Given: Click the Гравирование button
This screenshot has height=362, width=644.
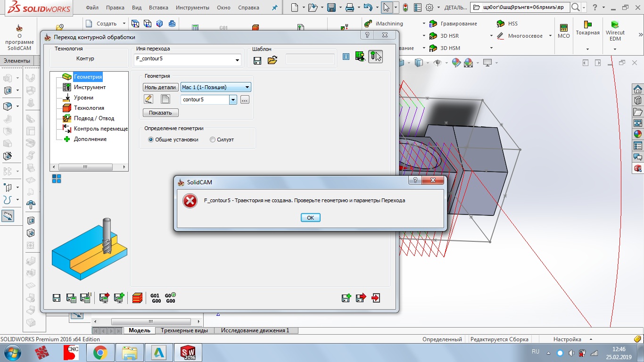Looking at the screenshot, I should (454, 24).
